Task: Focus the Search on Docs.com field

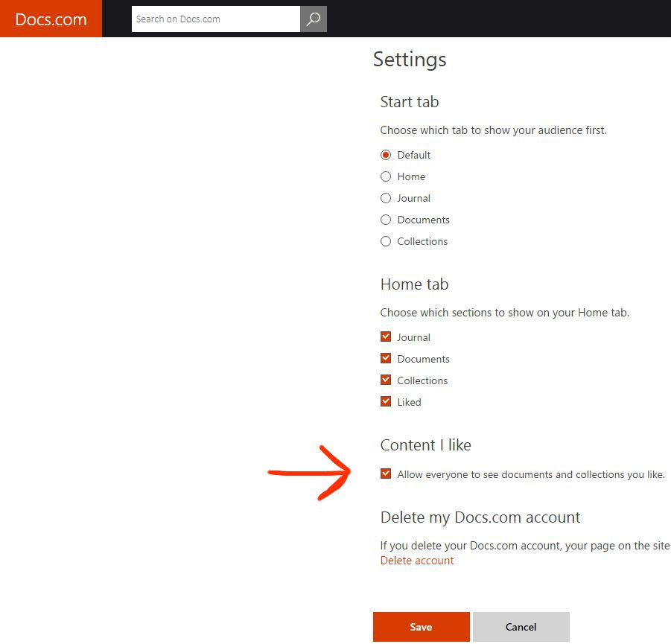Action: click(215, 19)
